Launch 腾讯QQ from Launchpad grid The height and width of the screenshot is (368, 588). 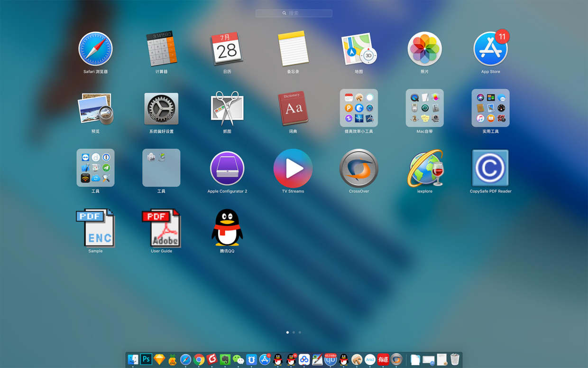pos(227,228)
